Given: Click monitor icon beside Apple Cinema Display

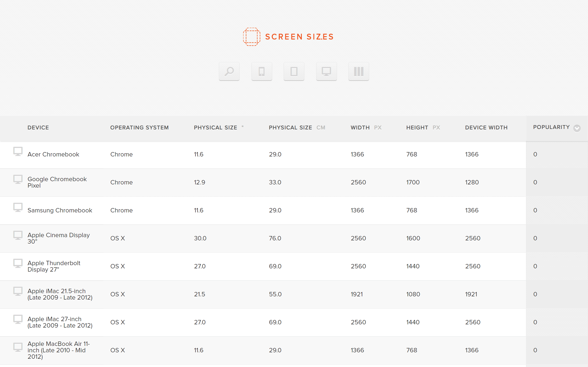Looking at the screenshot, I should pyautogui.click(x=18, y=235).
